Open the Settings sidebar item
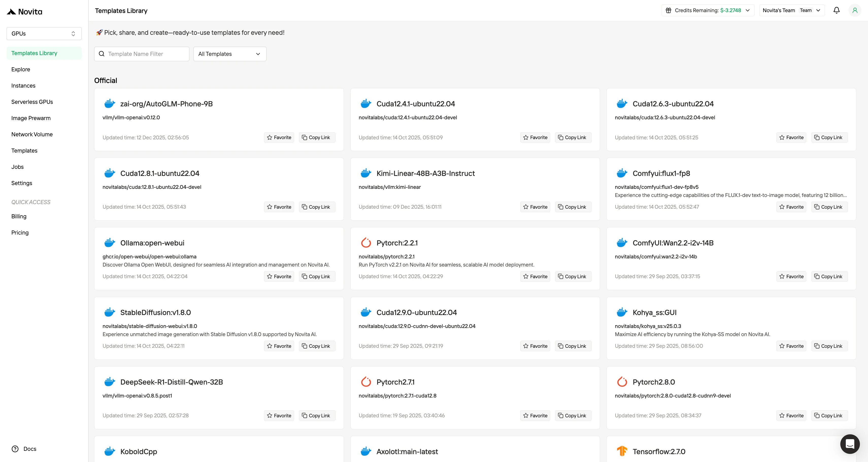 pyautogui.click(x=44, y=183)
